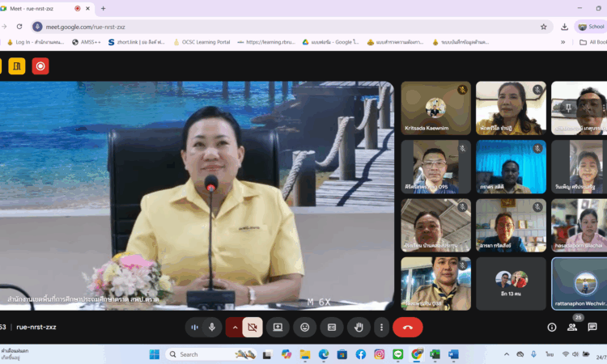The height and width of the screenshot is (364, 607).
Task: Open OCSC Learning Portal bookmark
Action: tap(202, 42)
